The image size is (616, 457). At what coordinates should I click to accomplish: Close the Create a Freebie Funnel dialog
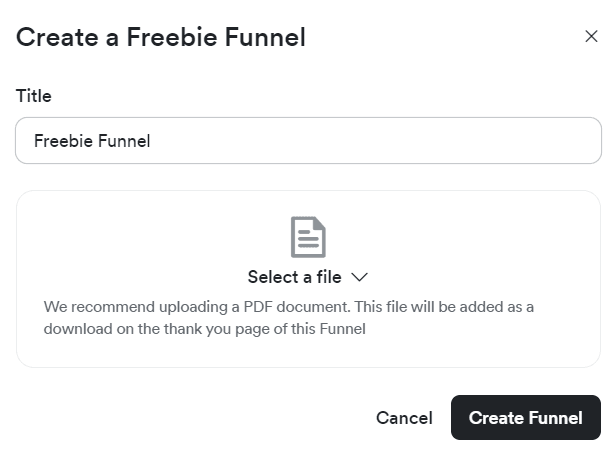tap(591, 37)
